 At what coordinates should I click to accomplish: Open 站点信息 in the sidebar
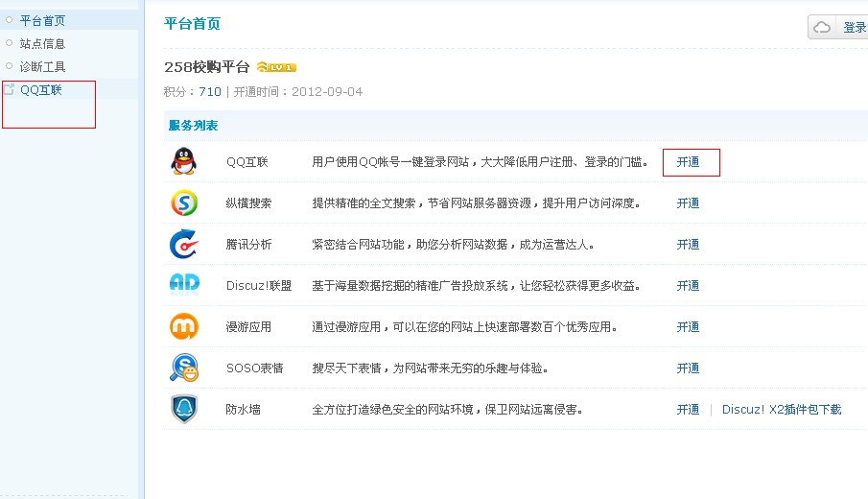(x=42, y=43)
